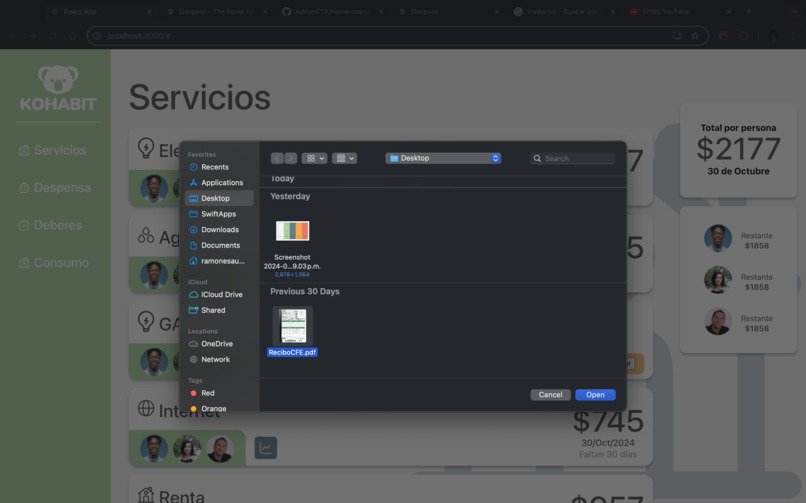Select Desktop in the Favorites sidebar
806x503 pixels.
(x=218, y=198)
